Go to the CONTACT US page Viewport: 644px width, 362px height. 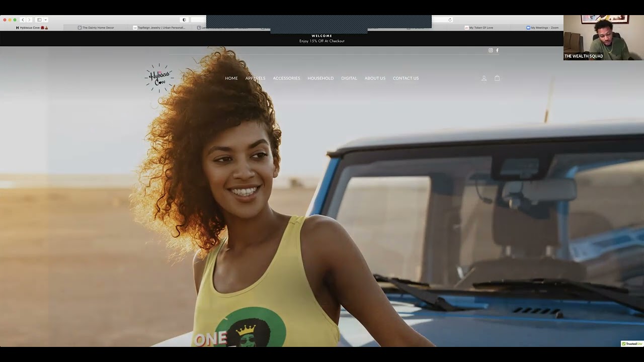[406, 78]
